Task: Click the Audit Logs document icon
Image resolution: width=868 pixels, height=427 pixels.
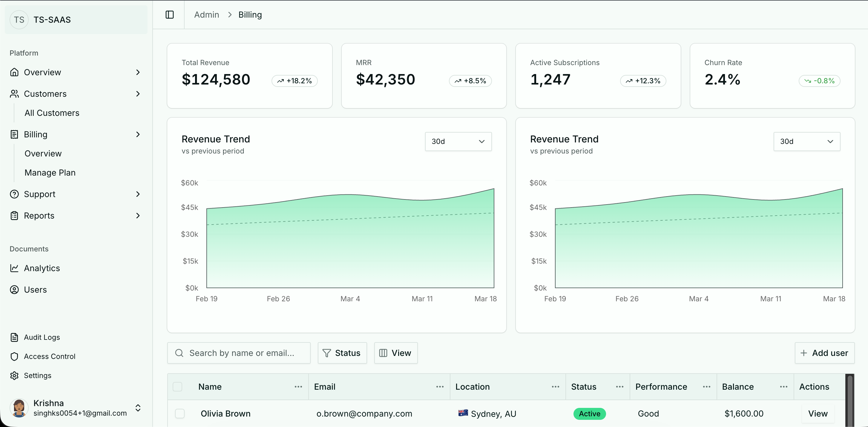Action: [x=14, y=337]
